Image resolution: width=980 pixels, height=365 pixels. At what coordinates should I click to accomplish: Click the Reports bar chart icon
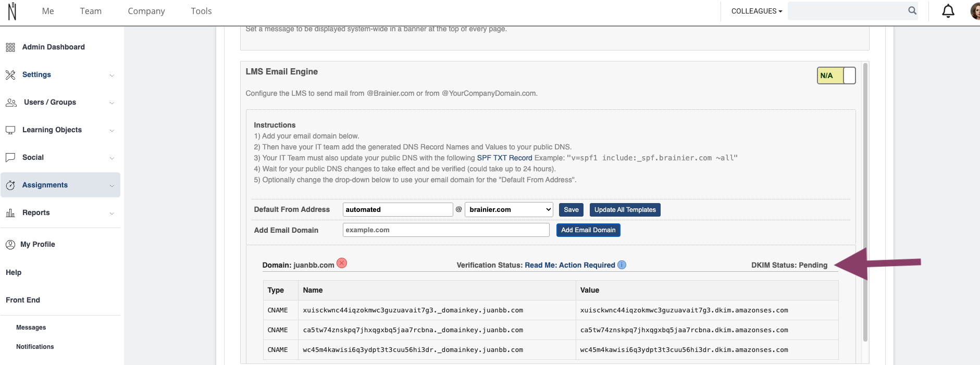click(x=10, y=213)
